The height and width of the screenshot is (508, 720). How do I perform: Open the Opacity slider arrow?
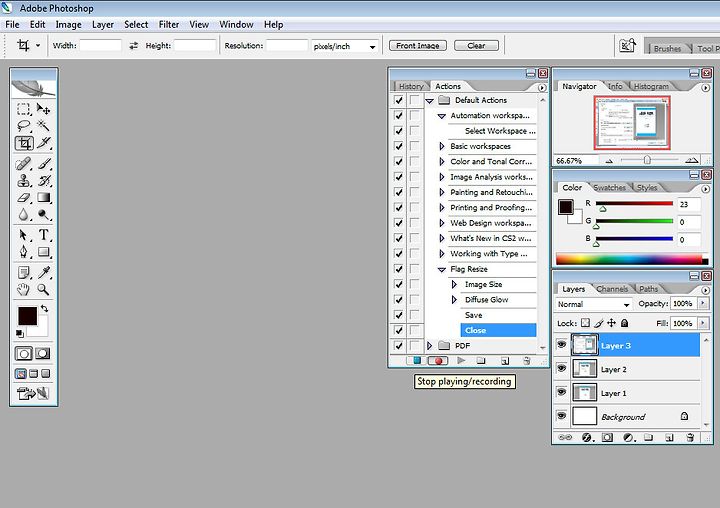[x=703, y=303]
